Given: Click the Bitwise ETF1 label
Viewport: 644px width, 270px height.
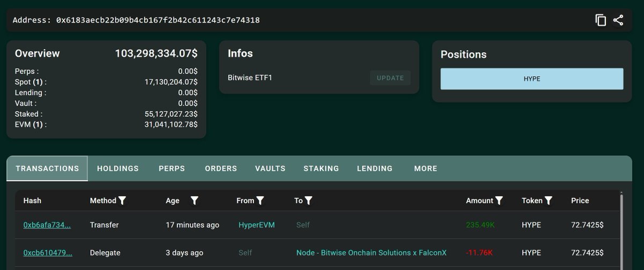Looking at the screenshot, I should 250,78.
